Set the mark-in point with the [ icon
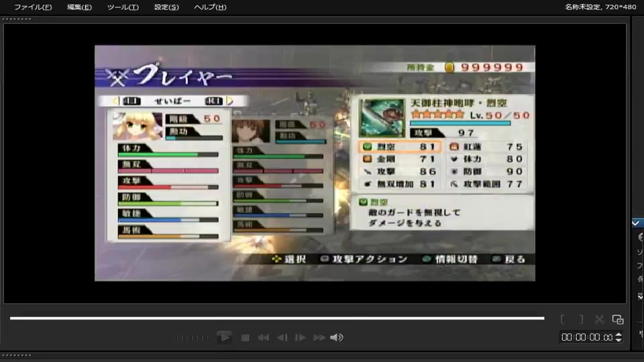This screenshot has width=644, height=362. tap(563, 319)
